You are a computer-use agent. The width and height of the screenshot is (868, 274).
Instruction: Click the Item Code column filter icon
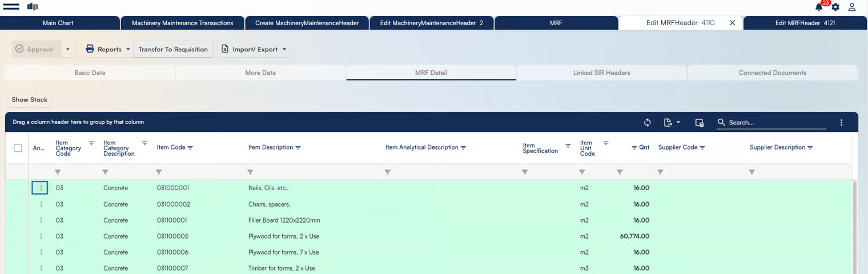[190, 148]
